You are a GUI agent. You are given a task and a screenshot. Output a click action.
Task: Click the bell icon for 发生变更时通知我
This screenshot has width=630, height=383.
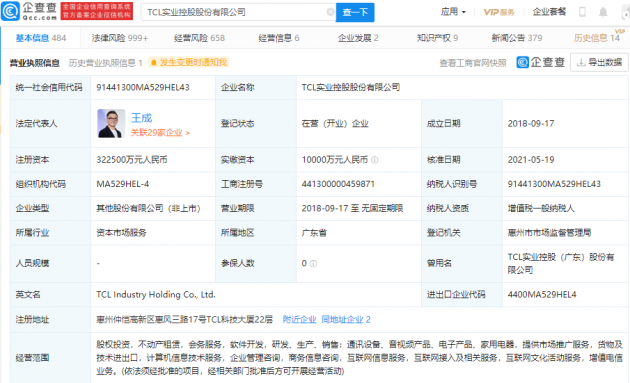(153, 63)
